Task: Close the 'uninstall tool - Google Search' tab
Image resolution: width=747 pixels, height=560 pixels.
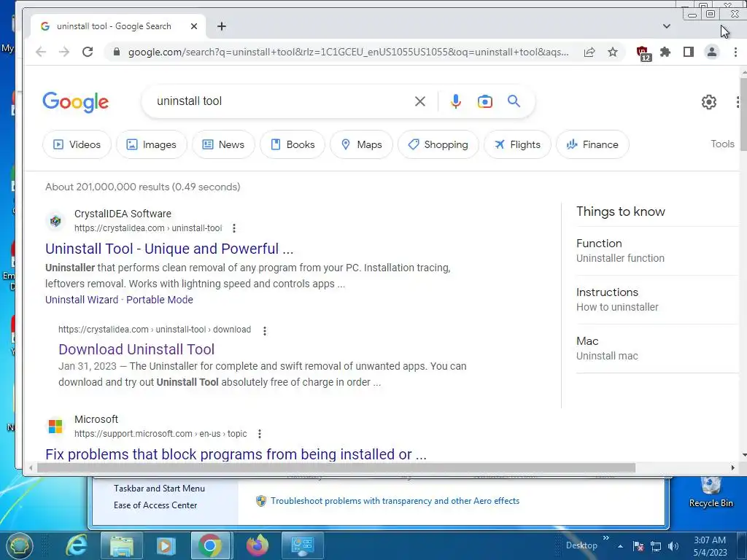Action: pos(194,26)
